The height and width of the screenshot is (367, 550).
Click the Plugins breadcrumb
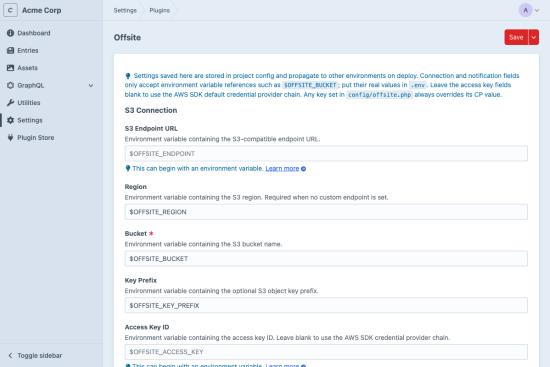160,10
